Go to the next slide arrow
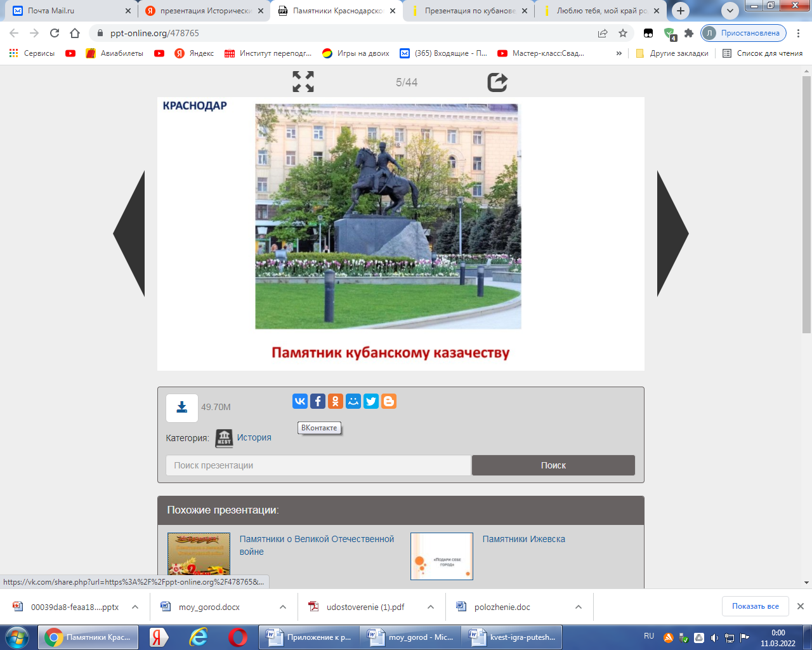 click(672, 234)
